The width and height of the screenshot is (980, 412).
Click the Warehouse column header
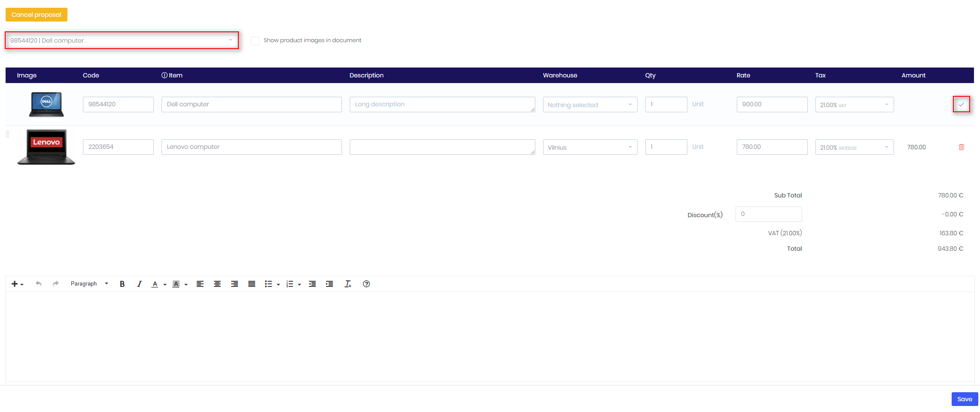coord(560,75)
